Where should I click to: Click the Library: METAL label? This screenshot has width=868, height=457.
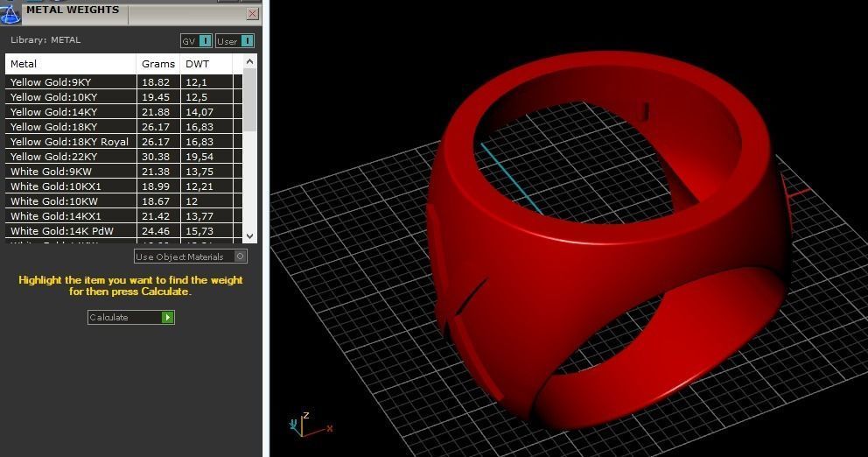point(45,40)
